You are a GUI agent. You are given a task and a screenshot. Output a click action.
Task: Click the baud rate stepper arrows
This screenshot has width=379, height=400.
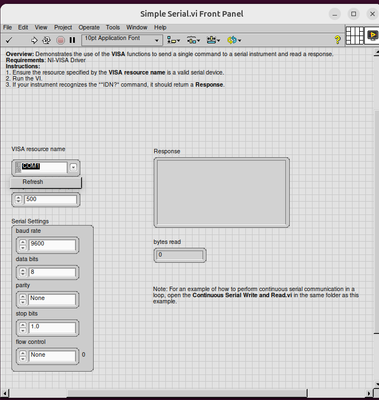tap(23, 245)
